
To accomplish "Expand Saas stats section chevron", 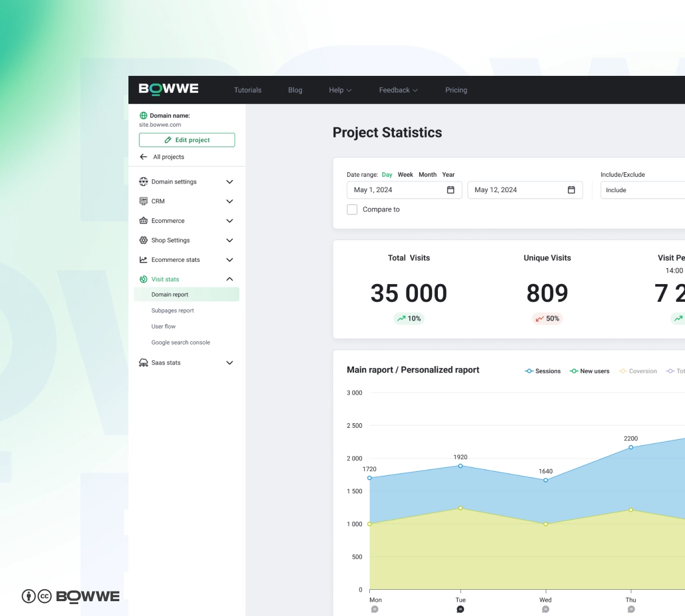I will point(229,363).
